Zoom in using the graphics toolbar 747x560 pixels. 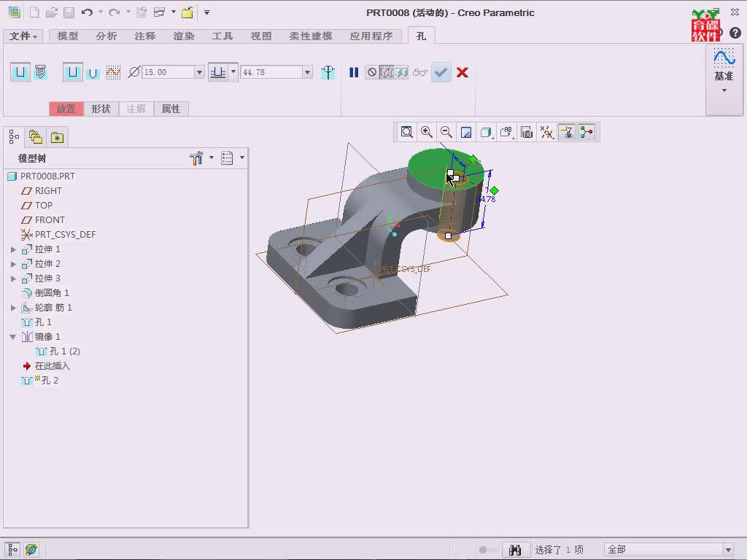(x=426, y=133)
